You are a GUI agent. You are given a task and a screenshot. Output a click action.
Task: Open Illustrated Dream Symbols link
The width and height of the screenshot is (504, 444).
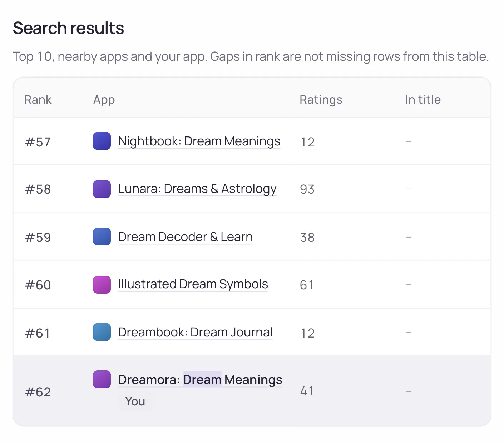(193, 284)
